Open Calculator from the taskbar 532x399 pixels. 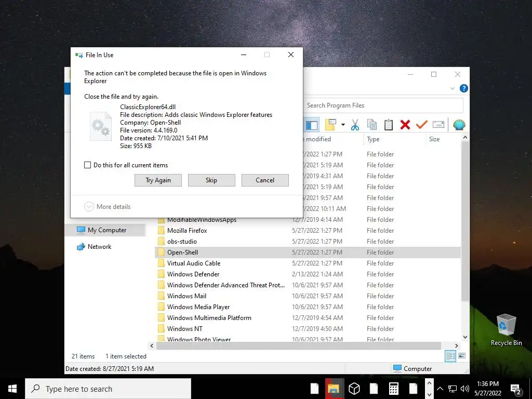pyautogui.click(x=394, y=389)
